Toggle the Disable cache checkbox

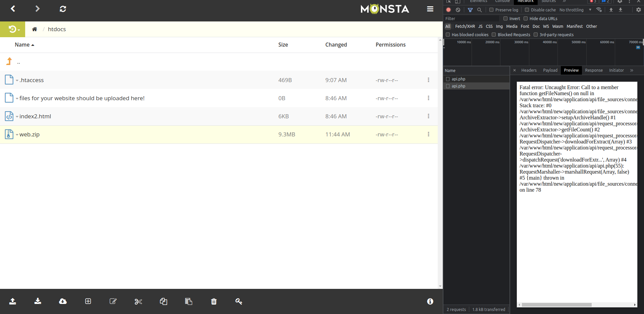pos(527,10)
